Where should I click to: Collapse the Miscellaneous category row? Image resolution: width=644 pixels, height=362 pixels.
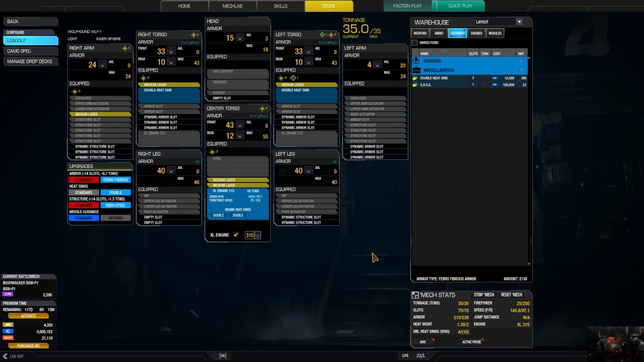(x=469, y=70)
